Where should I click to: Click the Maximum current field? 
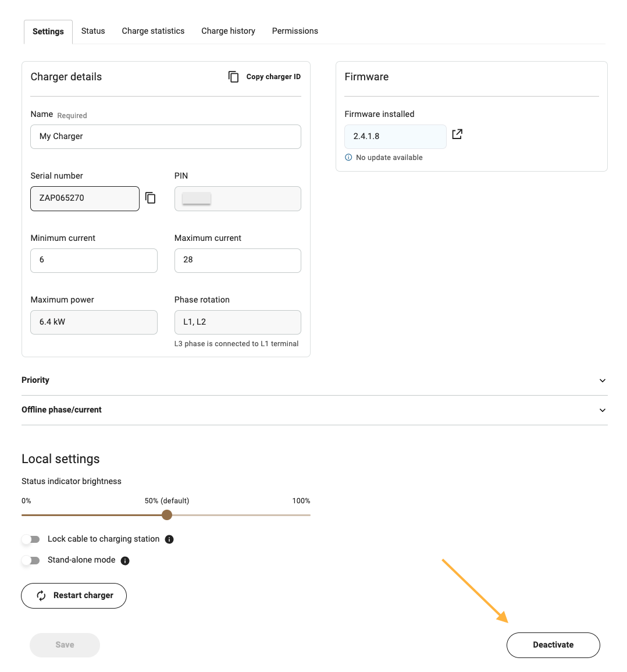[237, 260]
